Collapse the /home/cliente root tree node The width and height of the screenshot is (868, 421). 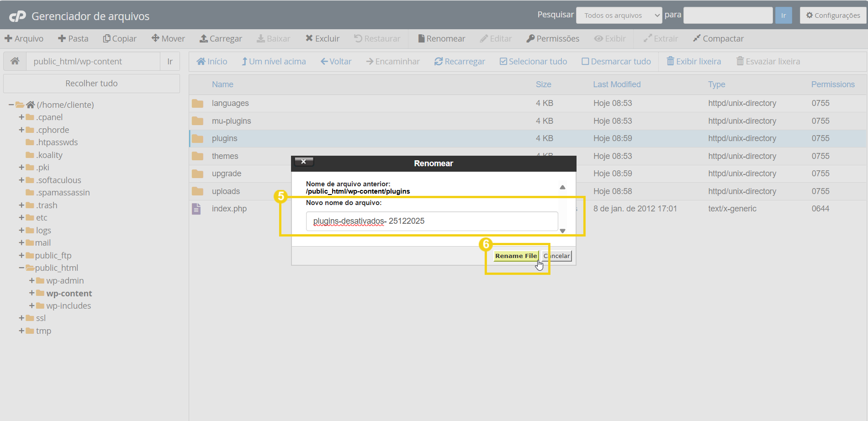click(11, 105)
